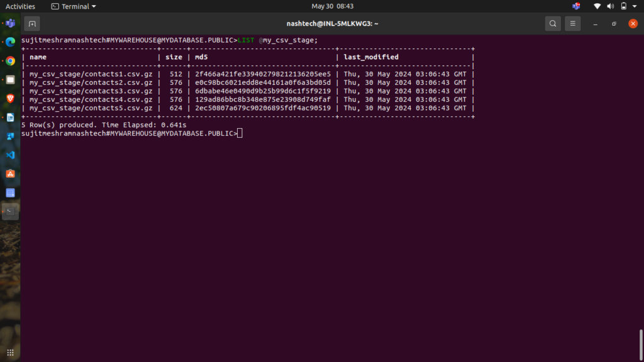Image resolution: width=644 pixels, height=362 pixels.
Task: Expand the system menu arrow
Action: tap(635, 6)
